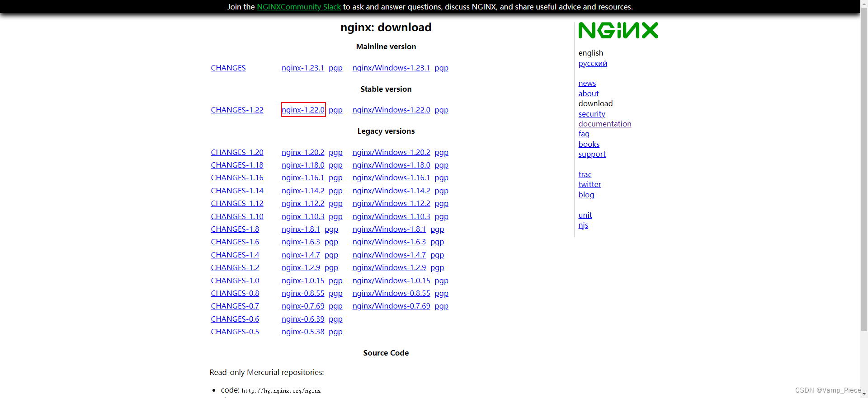Screen dimensions: 868x398
Task: Open CHANGES-0.5 changelog
Action: pyautogui.click(x=235, y=332)
